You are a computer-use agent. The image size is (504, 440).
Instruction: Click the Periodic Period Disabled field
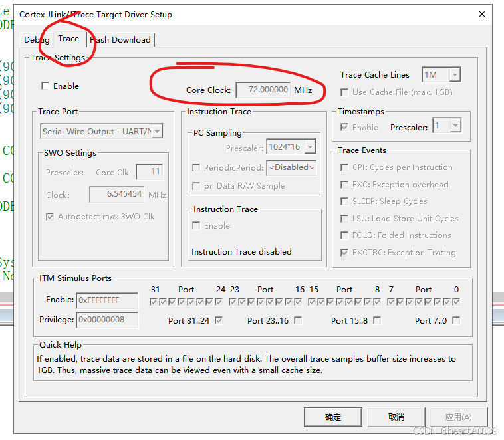(x=291, y=167)
